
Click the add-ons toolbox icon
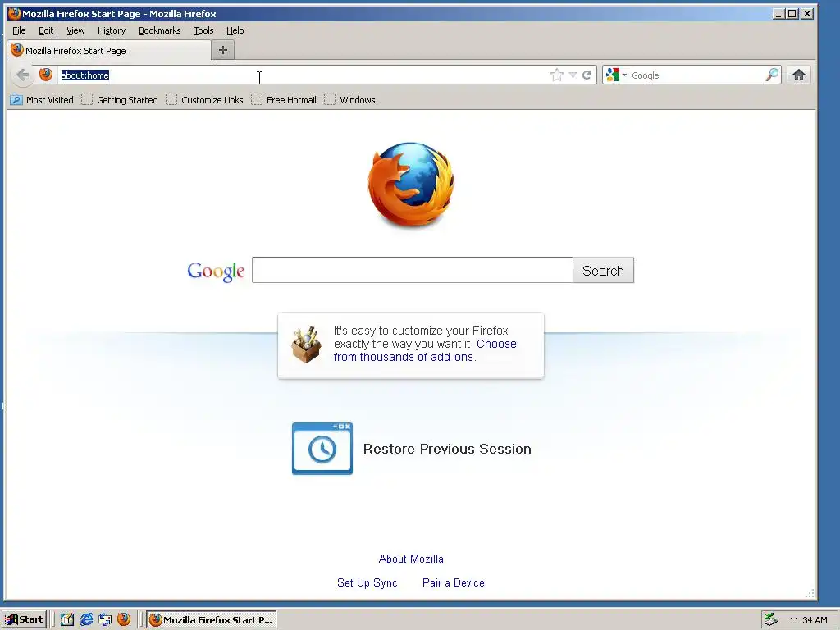tap(306, 345)
